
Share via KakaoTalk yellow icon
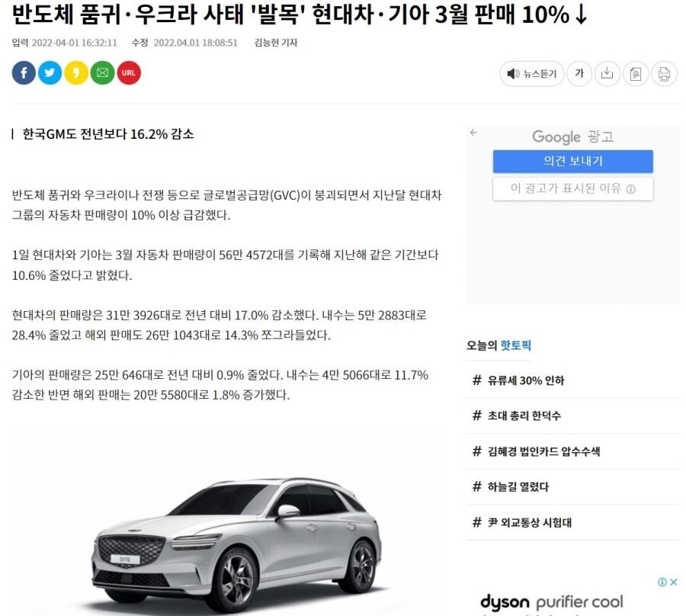click(x=76, y=72)
